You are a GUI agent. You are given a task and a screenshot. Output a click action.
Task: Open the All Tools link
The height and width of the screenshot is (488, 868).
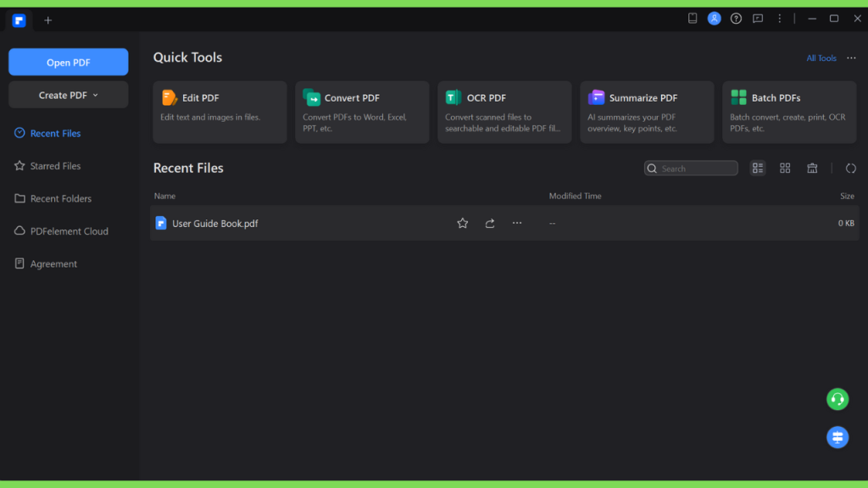821,58
